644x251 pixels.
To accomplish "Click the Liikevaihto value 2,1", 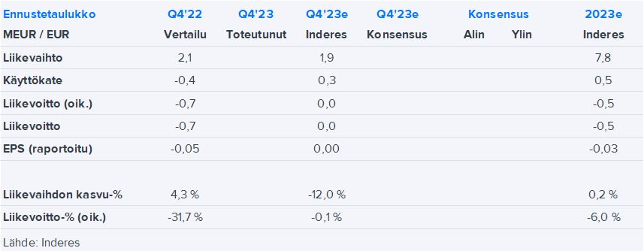I will [x=185, y=58].
